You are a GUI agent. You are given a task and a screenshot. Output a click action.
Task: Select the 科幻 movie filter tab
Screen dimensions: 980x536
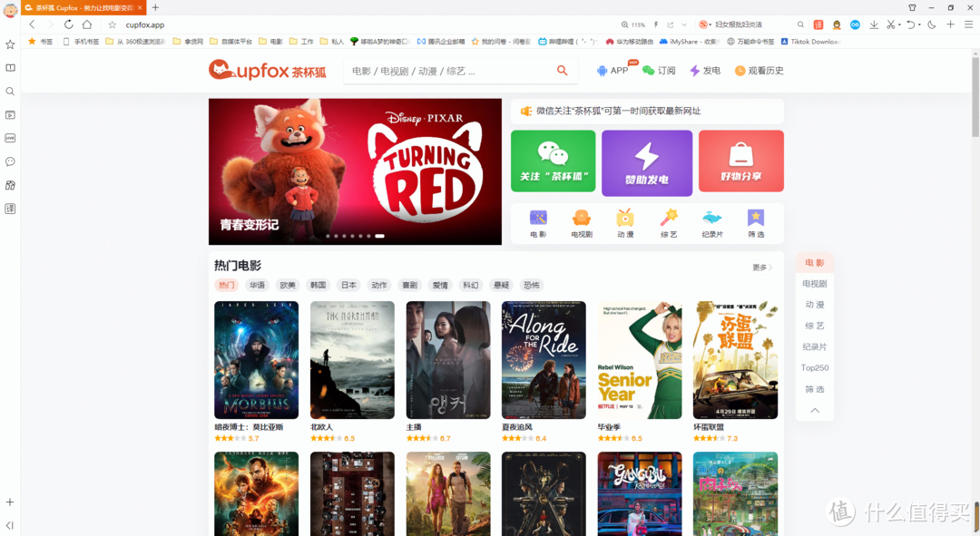(x=471, y=285)
